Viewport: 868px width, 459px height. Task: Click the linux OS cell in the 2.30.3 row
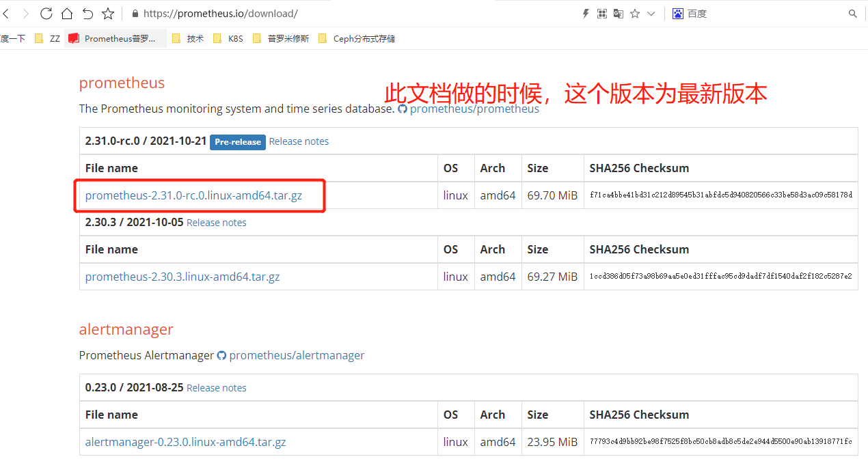pos(456,277)
